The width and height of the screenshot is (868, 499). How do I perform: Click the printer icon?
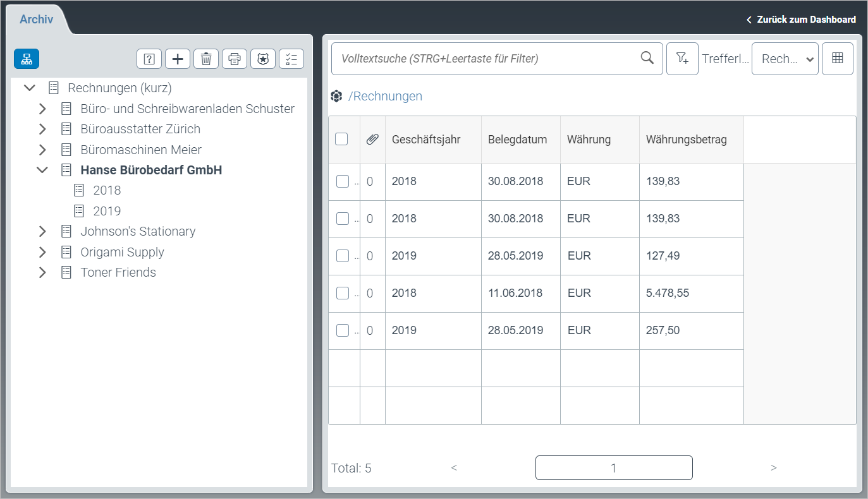[235, 59]
